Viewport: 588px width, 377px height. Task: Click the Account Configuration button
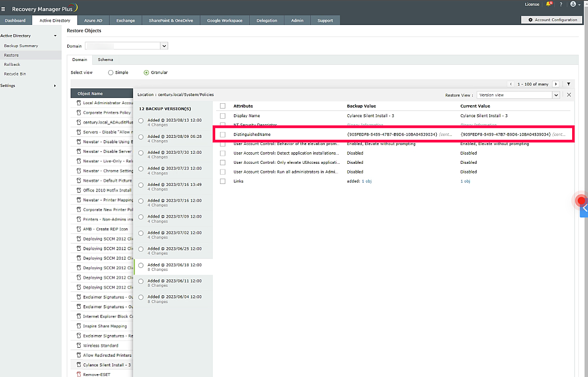pyautogui.click(x=552, y=20)
